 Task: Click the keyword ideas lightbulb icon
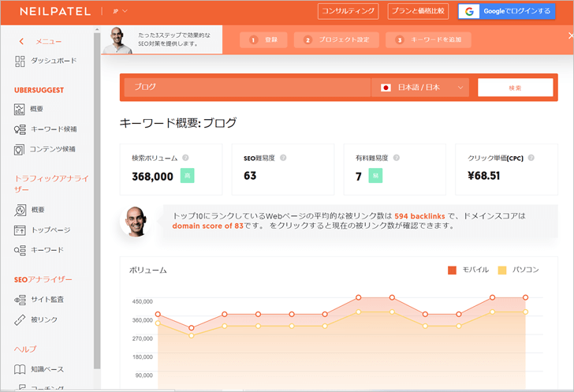click(20, 129)
